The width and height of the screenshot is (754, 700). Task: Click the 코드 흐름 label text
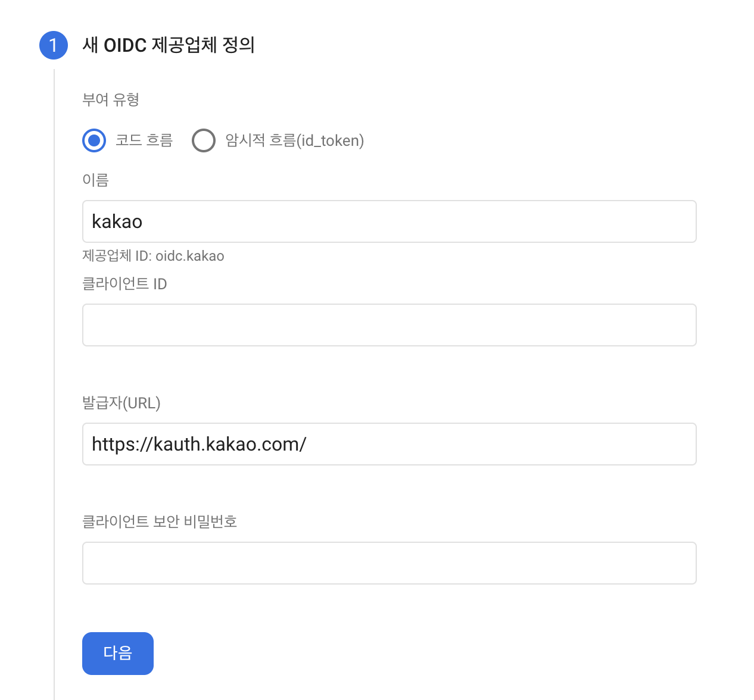(x=144, y=140)
